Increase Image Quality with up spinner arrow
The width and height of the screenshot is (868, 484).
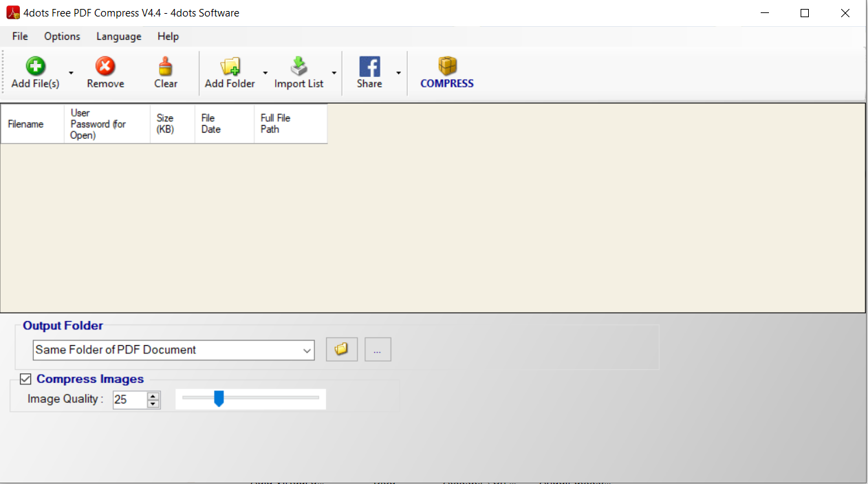tap(153, 395)
